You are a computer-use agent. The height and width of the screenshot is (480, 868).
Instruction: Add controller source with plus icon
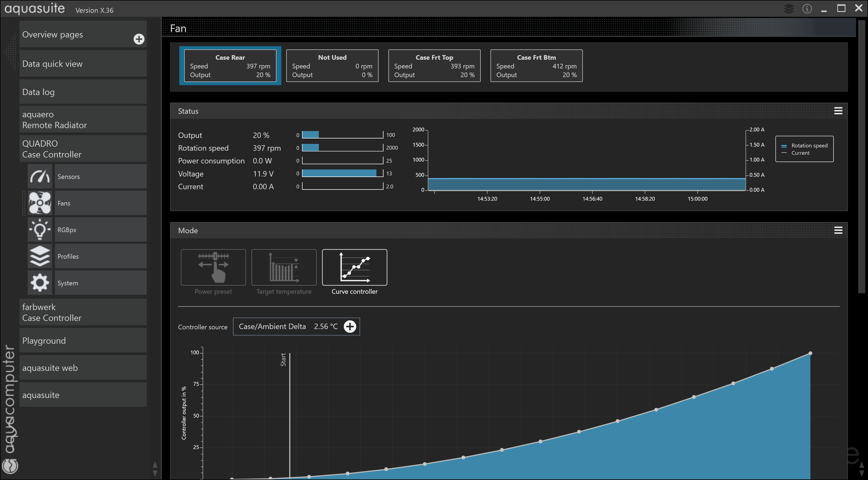[350, 326]
